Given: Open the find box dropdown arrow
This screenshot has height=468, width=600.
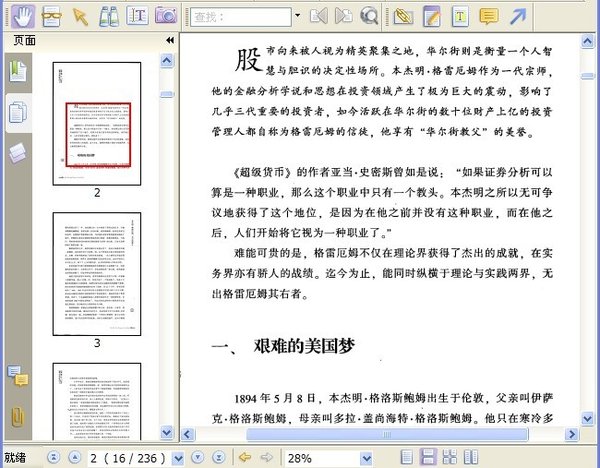Looking at the screenshot, I should tap(297, 16).
